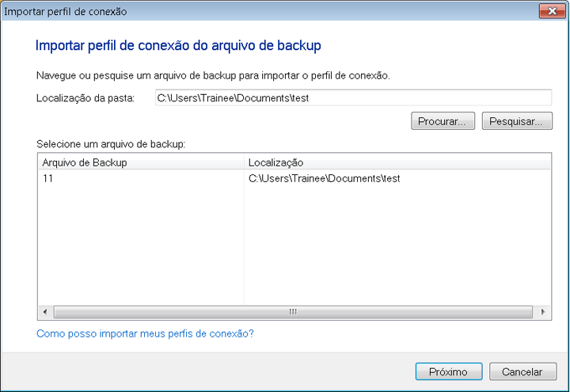Select backup file named 11
This screenshot has height=392, width=570.
[47, 179]
